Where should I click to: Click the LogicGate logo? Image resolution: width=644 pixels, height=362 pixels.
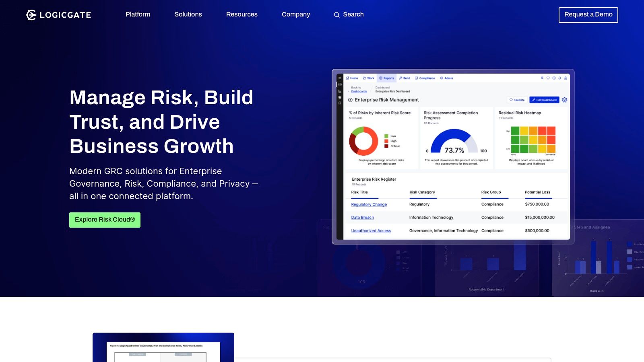[x=59, y=14]
